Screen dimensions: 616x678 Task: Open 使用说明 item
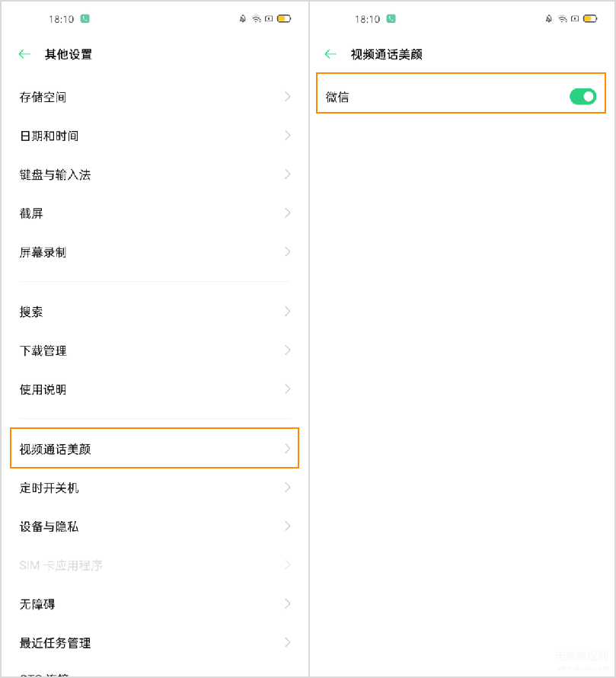point(152,389)
